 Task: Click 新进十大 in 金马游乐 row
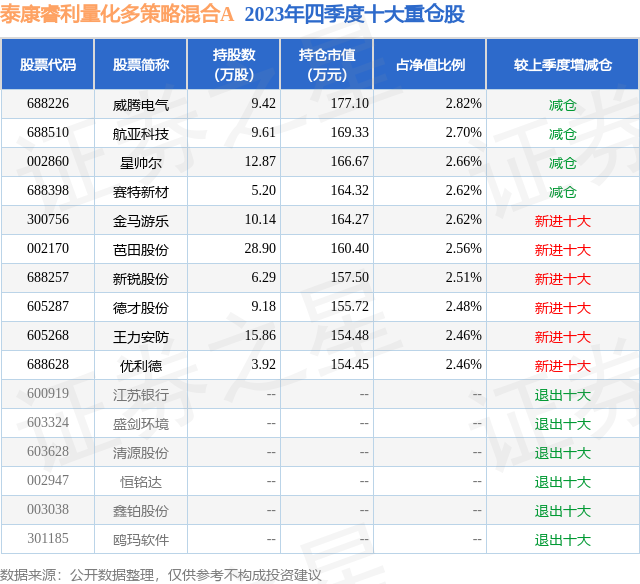coord(563,221)
